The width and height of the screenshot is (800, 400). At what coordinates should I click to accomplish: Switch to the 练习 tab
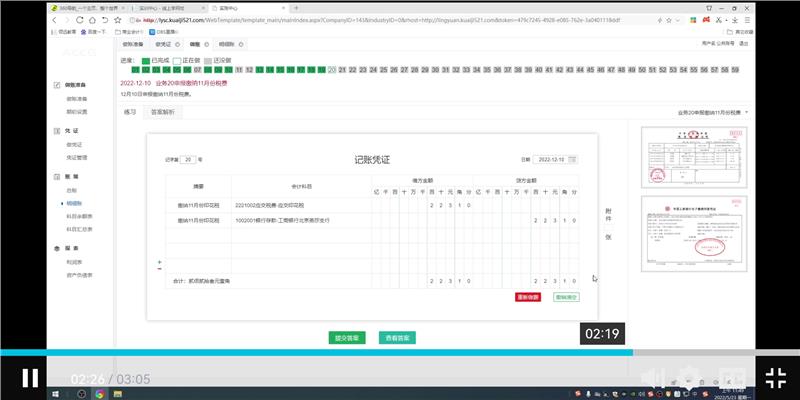click(x=130, y=112)
